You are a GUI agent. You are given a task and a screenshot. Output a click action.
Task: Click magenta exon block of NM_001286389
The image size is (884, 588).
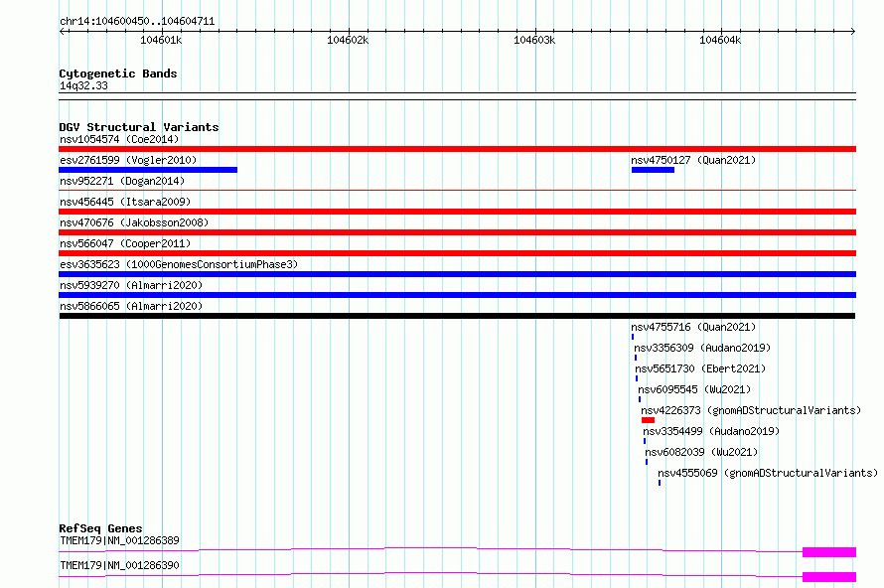(x=829, y=552)
